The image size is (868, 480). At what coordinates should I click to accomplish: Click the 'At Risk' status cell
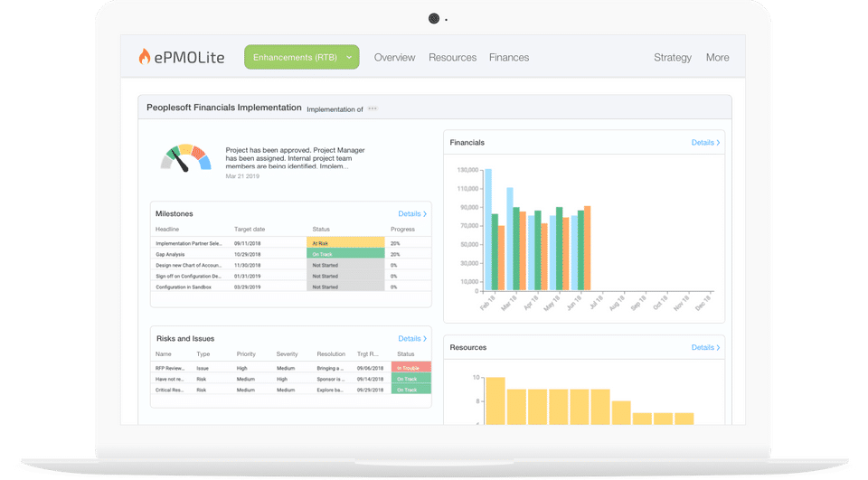click(345, 242)
